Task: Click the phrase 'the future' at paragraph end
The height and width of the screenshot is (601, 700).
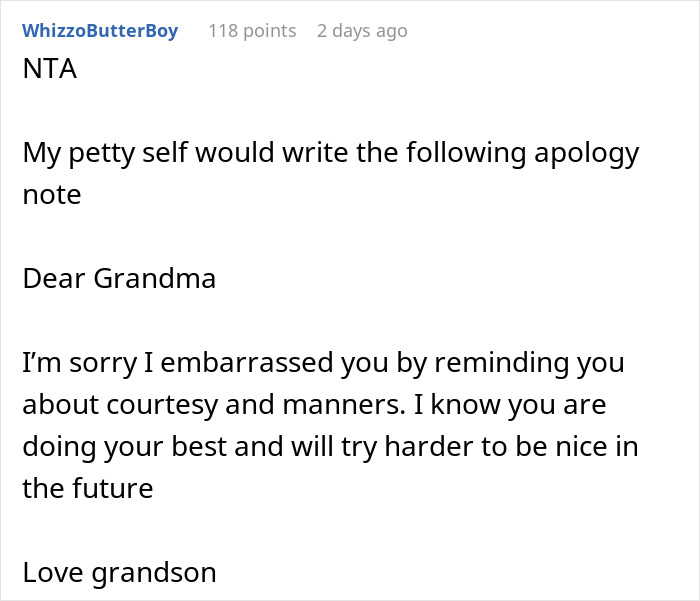Action: click(x=88, y=488)
